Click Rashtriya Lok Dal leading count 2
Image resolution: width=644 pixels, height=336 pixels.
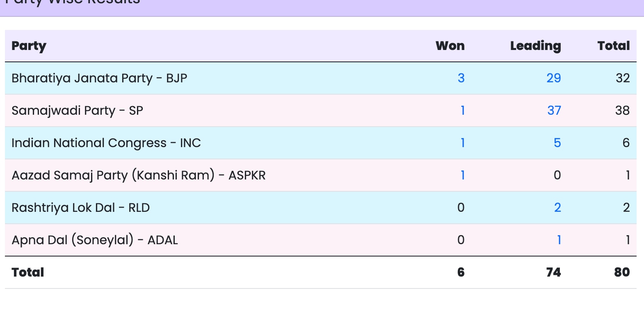point(557,207)
